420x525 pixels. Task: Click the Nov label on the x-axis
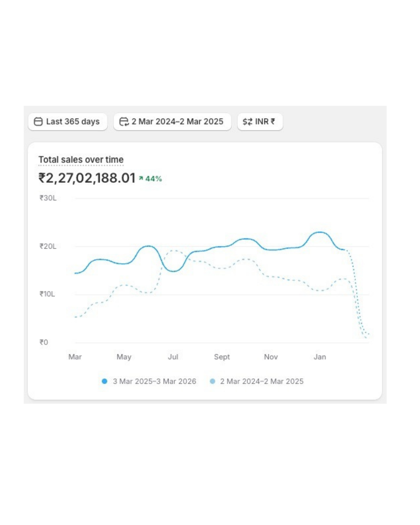(x=271, y=357)
